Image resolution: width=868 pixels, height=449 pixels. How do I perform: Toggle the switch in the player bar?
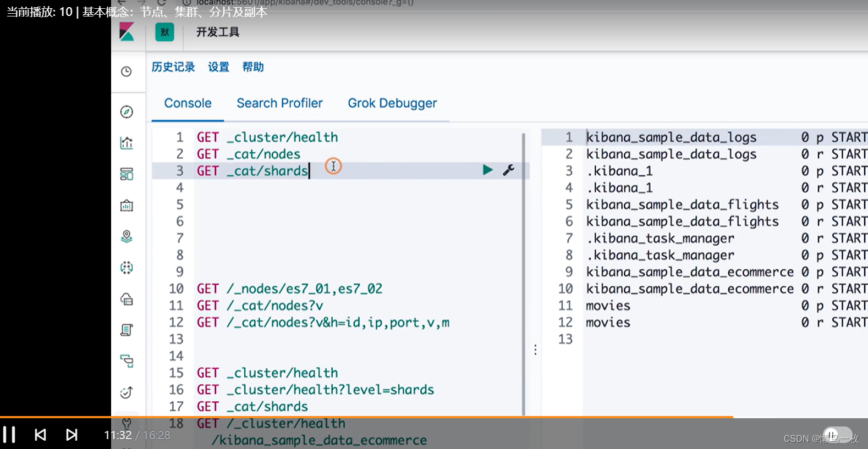[837, 434]
